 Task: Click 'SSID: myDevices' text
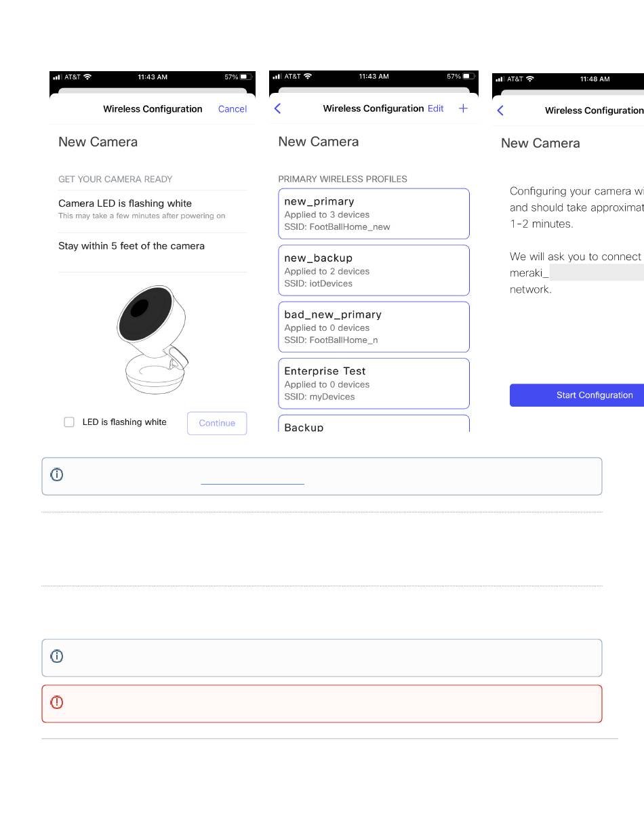pos(319,397)
